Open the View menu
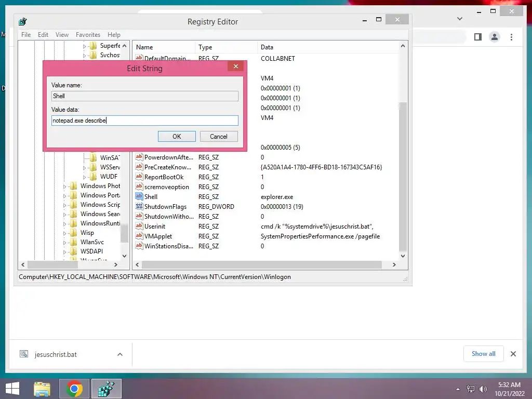Screen dimensions: 532x399 62,35
